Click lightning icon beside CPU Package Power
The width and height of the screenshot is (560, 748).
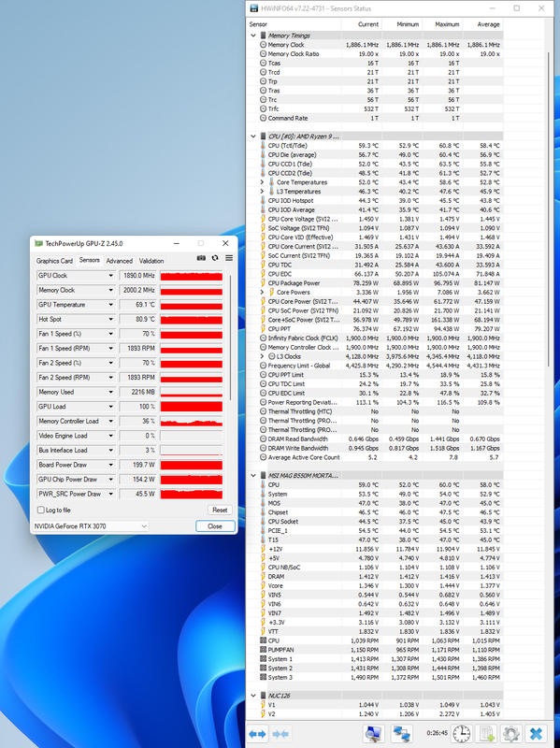[263, 283]
